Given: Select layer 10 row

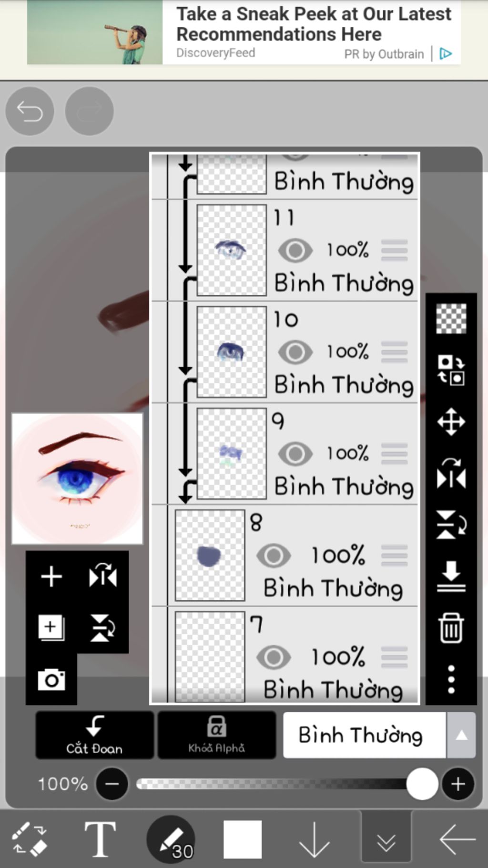Looking at the screenshot, I should click(x=285, y=352).
